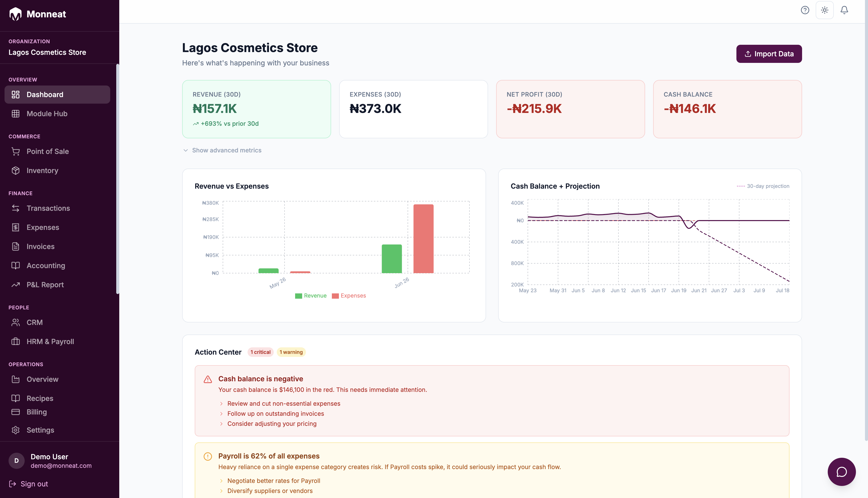Image resolution: width=868 pixels, height=498 pixels.
Task: Click the yellow payroll warning circle icon
Action: click(208, 456)
